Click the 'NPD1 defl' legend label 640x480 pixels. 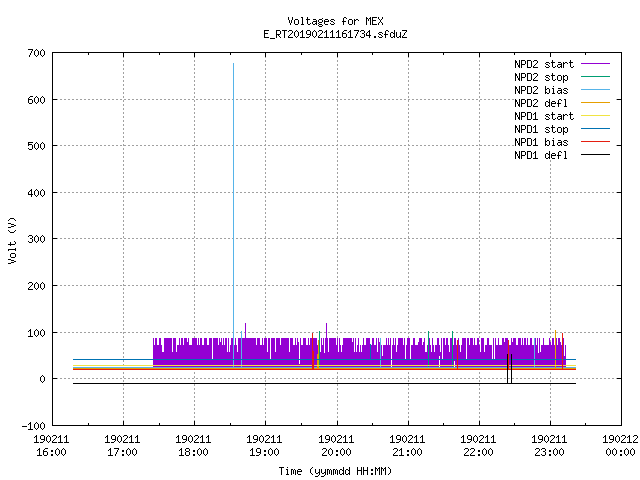pos(541,155)
